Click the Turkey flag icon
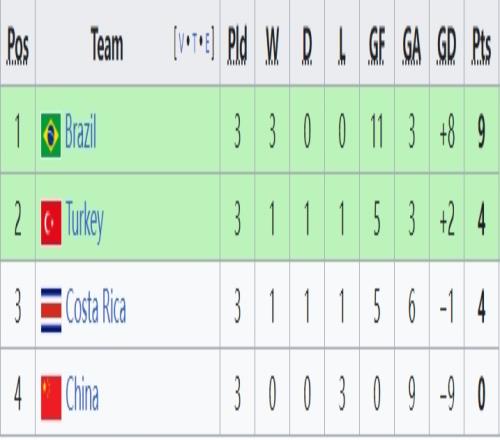The width and height of the screenshot is (500, 440). [51, 222]
